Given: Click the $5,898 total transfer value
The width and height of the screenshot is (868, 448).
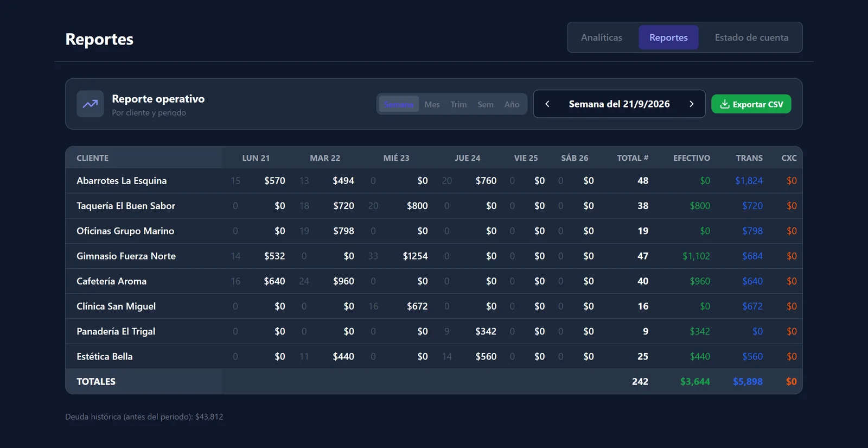Looking at the screenshot, I should (x=748, y=382).
